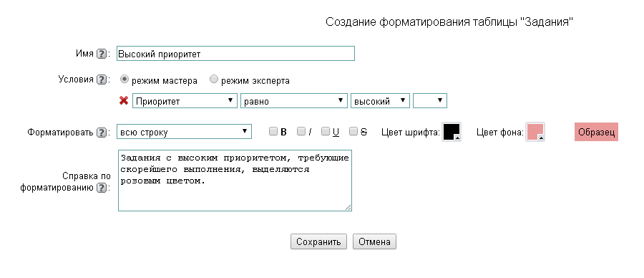Enable the italic I checkbox

click(301, 132)
